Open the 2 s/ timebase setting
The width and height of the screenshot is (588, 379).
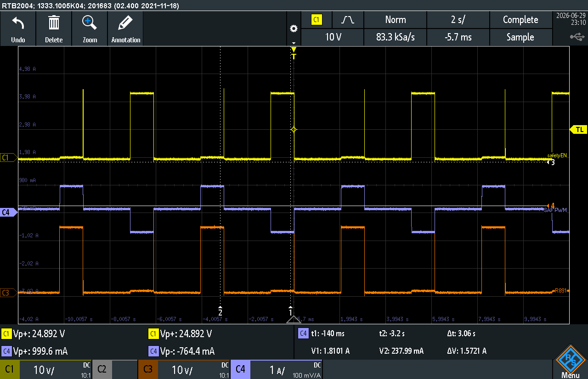click(458, 20)
